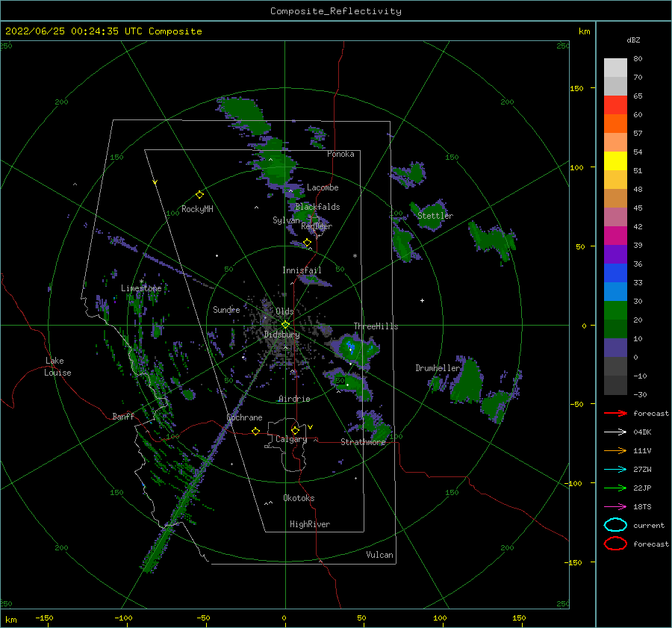
Task: Click the Limestone label
Action: pos(141,288)
